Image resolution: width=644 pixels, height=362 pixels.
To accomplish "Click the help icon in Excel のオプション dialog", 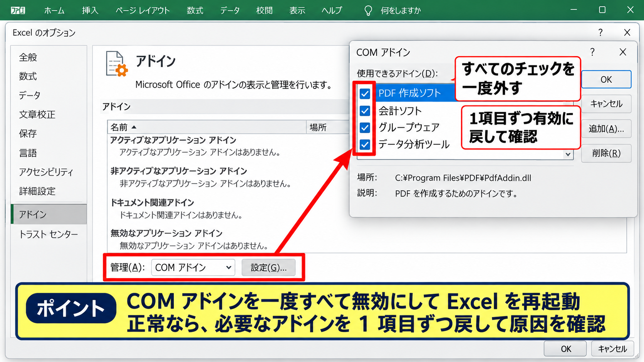I will [x=600, y=33].
